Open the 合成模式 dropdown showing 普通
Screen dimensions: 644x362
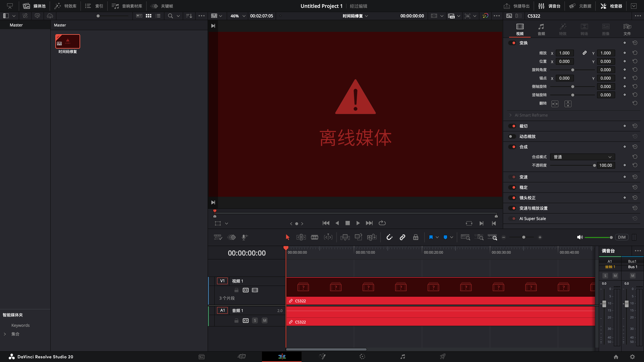582,157
